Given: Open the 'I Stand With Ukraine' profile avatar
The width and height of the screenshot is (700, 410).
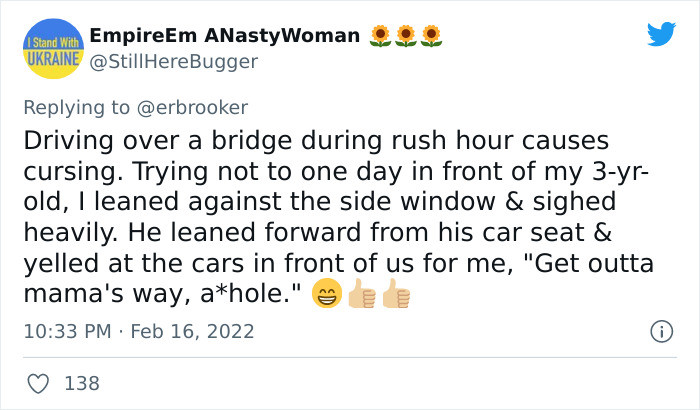Looking at the screenshot, I should (x=48, y=48).
